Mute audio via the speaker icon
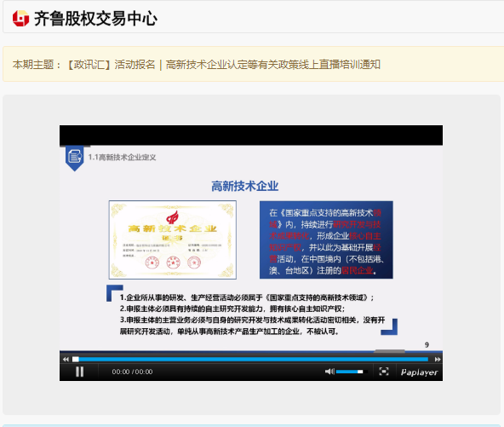Viewport: 504px width, 427px height. point(329,372)
